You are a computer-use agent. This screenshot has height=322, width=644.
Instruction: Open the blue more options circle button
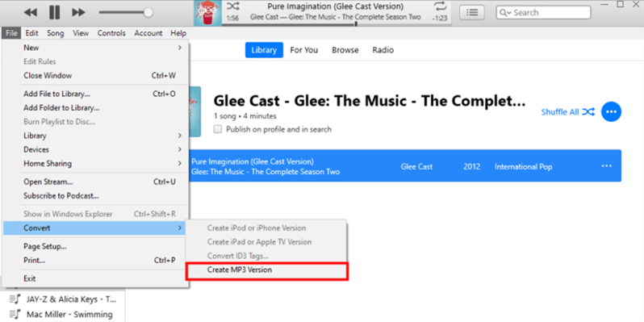[612, 111]
